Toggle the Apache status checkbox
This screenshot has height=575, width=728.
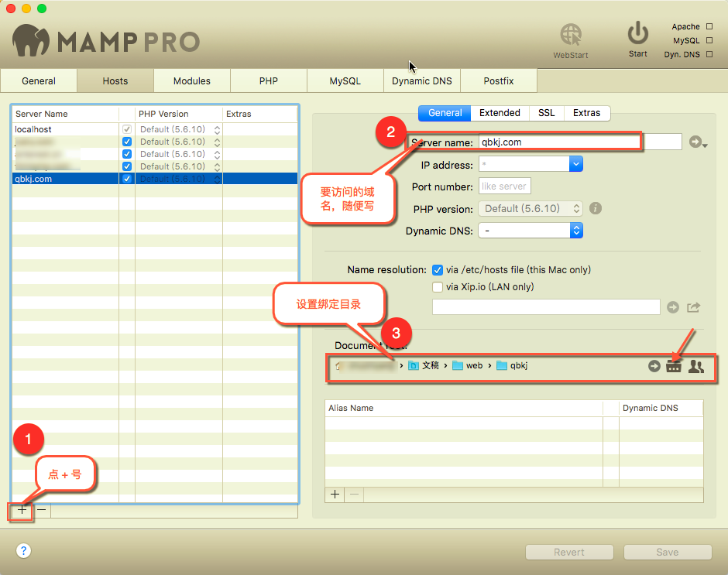coord(709,26)
